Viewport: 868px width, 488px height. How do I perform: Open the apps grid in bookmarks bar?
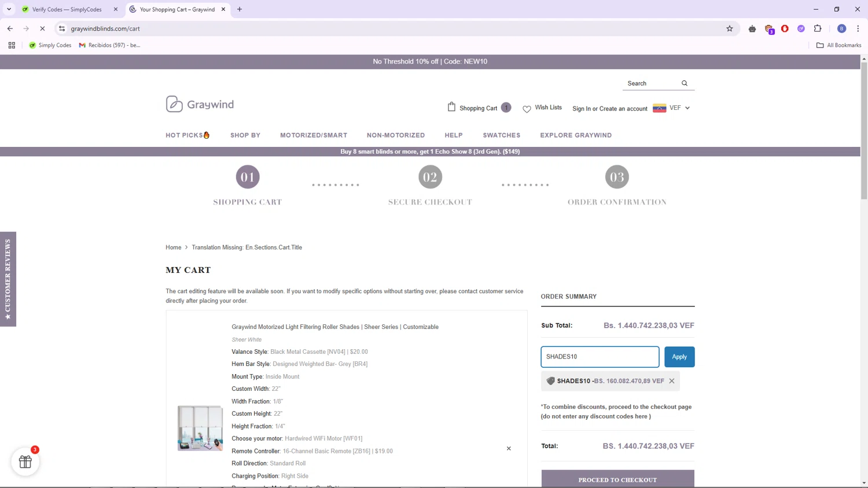[x=12, y=45]
